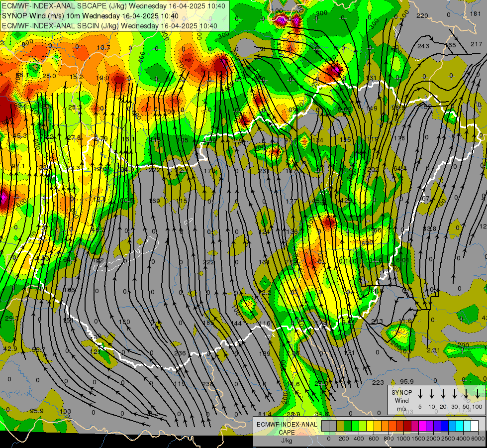Click the 217 value on the map
This screenshot has height=448, width=487.
(476, 44)
